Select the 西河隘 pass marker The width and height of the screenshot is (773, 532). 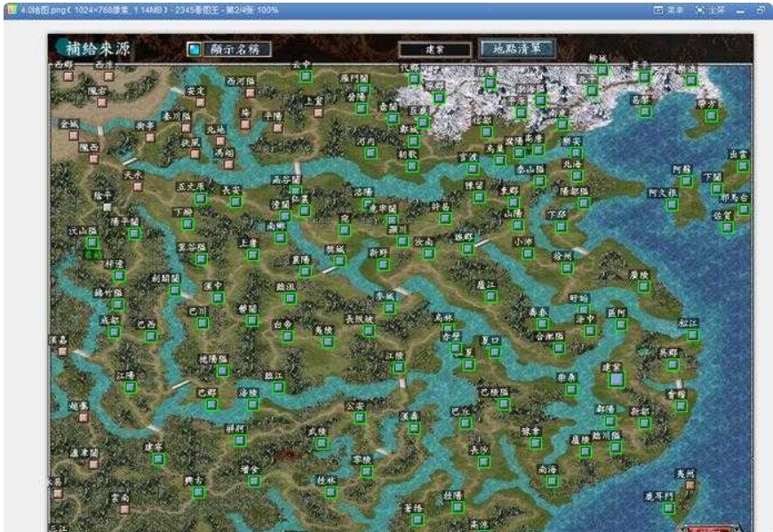pos(251,92)
